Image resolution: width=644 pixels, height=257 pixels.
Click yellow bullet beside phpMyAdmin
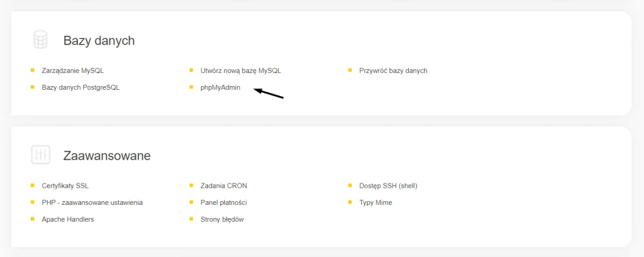point(191,87)
